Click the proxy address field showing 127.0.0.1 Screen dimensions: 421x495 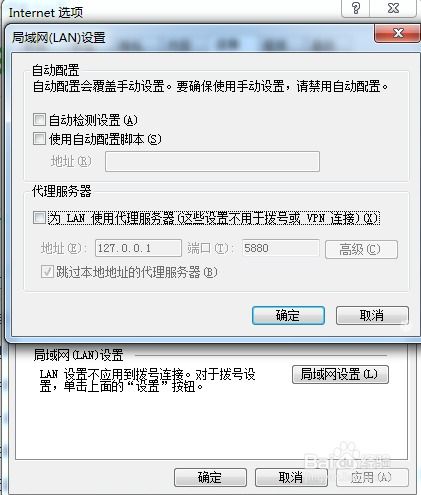138,248
